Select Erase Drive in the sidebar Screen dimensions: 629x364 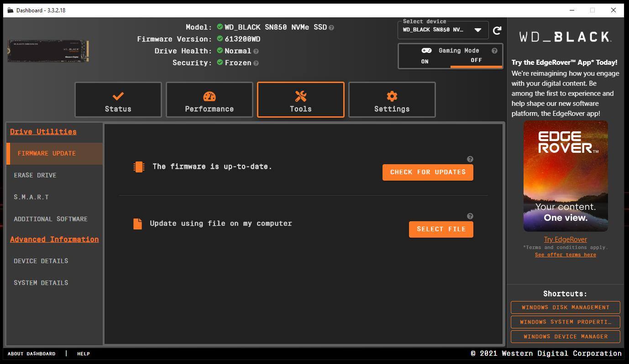pos(35,175)
